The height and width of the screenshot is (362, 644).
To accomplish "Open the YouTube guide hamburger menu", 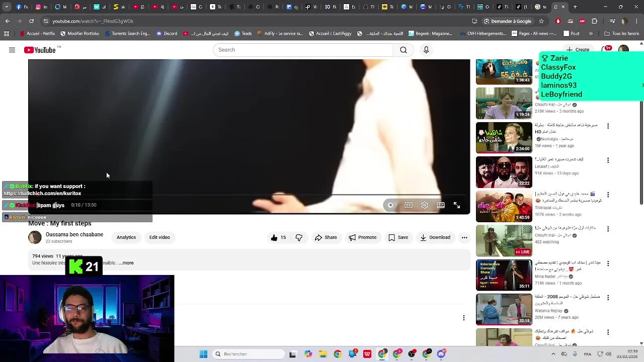I will point(12,50).
